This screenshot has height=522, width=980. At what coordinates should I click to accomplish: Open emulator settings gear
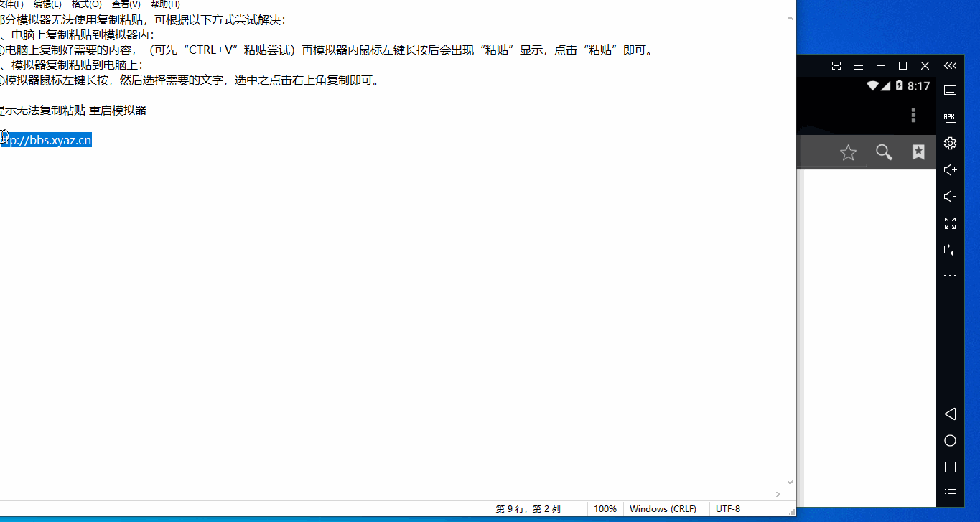tap(950, 144)
